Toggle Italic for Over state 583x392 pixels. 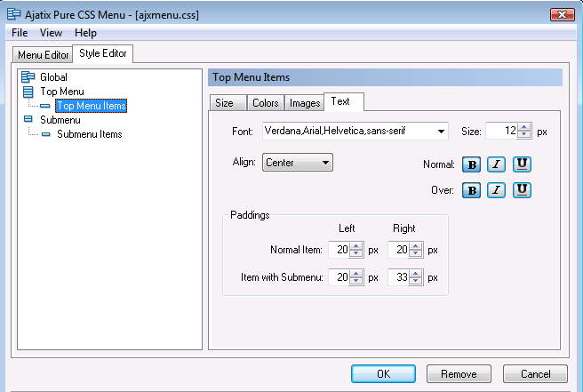(497, 190)
